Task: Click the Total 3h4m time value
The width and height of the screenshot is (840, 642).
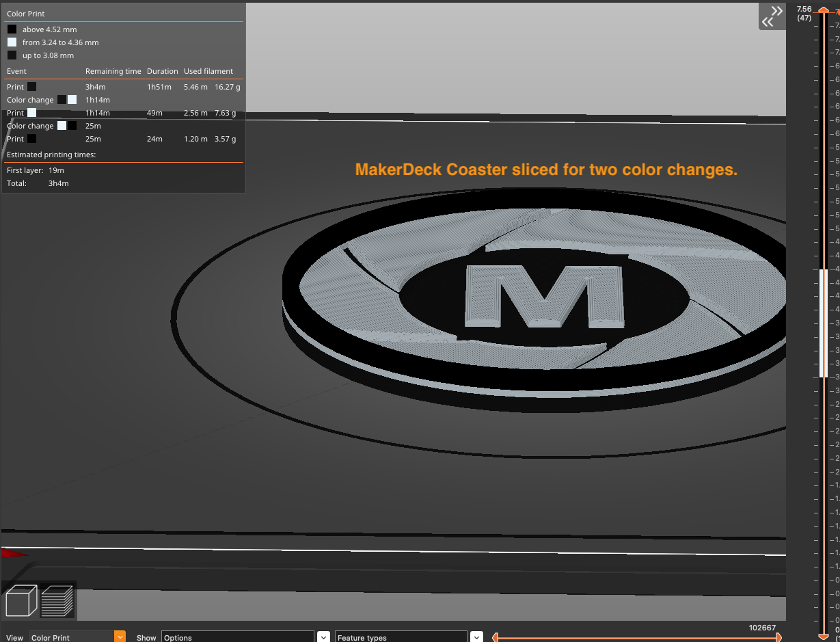Action: [x=58, y=183]
